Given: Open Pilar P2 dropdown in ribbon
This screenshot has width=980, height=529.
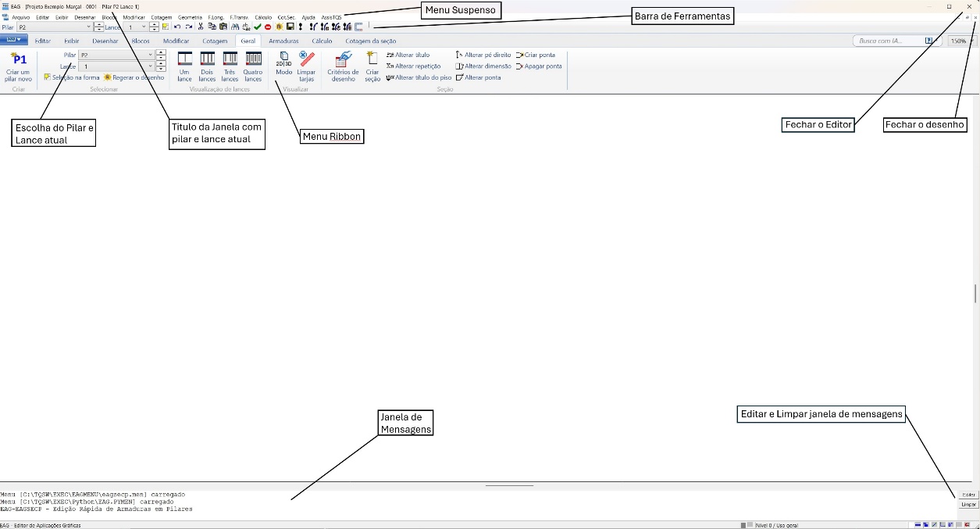Looking at the screenshot, I should 117,55.
